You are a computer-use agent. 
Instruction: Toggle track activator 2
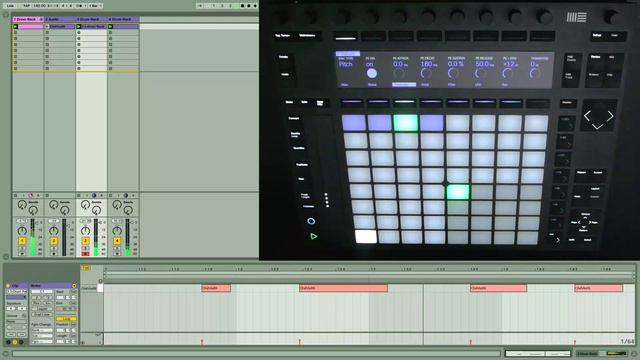click(x=53, y=241)
